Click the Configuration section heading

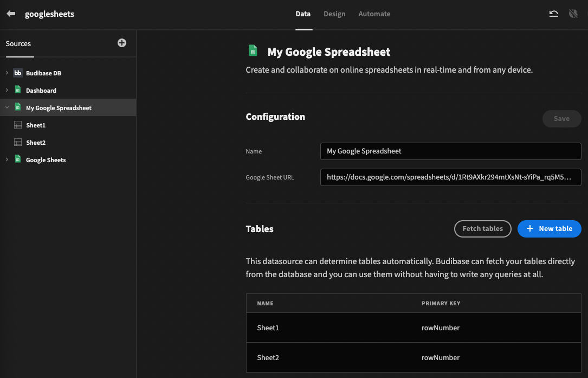click(275, 117)
